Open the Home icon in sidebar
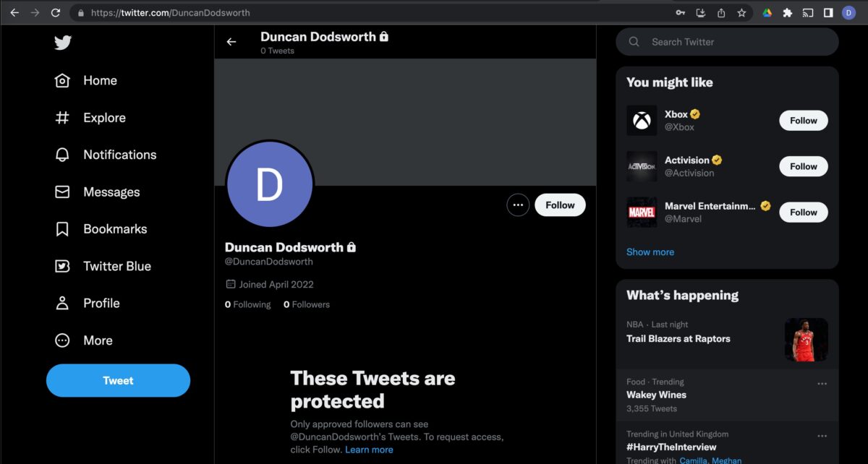 click(63, 81)
